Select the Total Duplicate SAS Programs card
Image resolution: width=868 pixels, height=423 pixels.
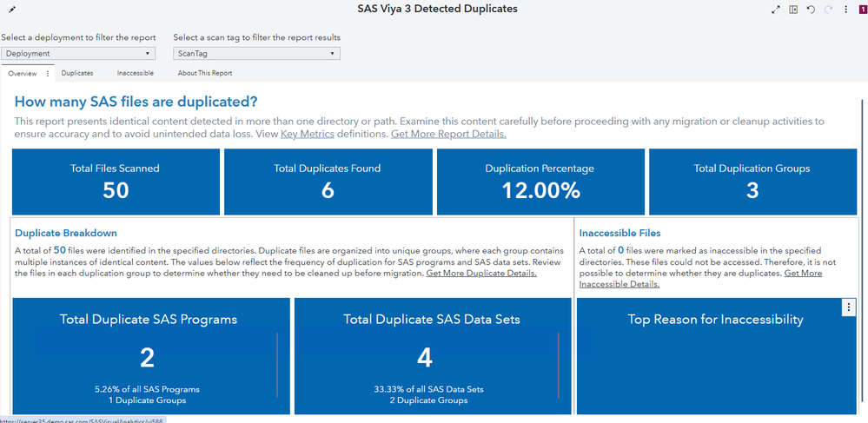click(150, 356)
